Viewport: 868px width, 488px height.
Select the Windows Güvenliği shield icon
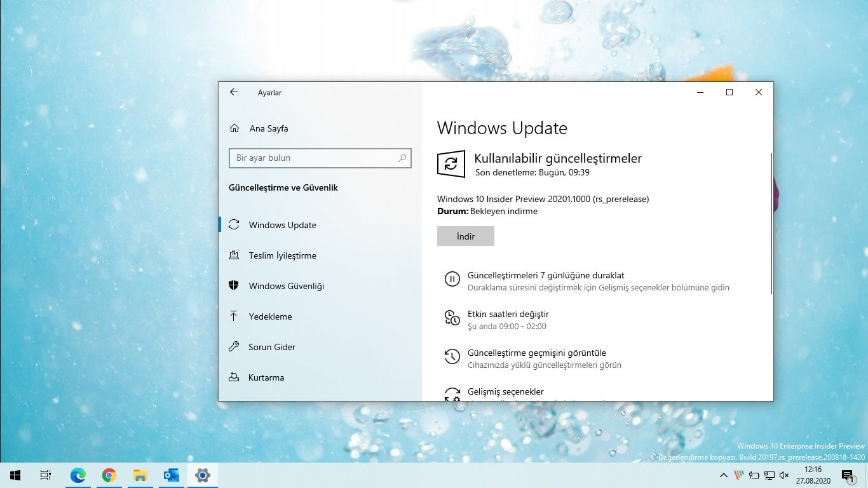(x=234, y=286)
